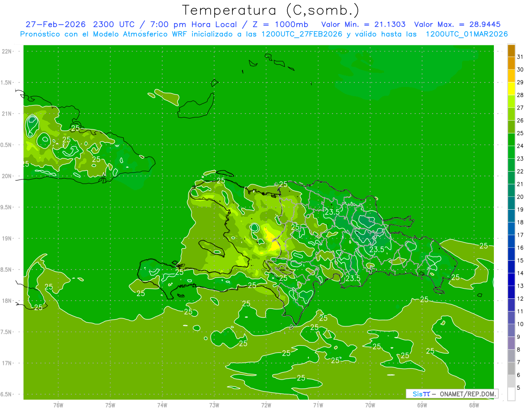The height and width of the screenshot is (411, 532).
Task: Click the "68W" longitude axis label
Action: (474, 405)
